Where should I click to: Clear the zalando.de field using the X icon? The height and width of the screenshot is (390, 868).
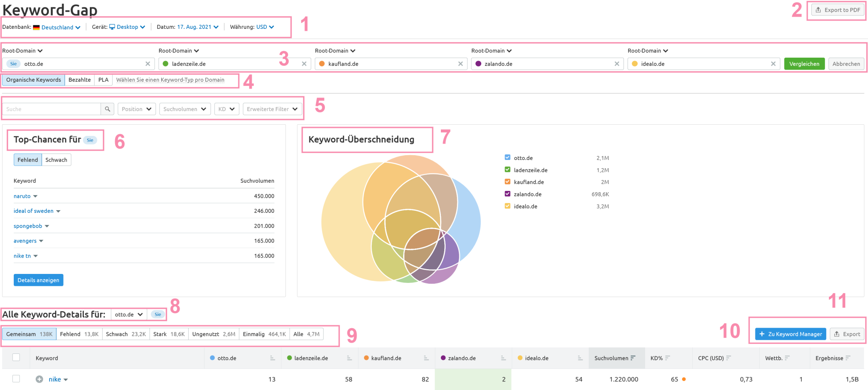617,64
